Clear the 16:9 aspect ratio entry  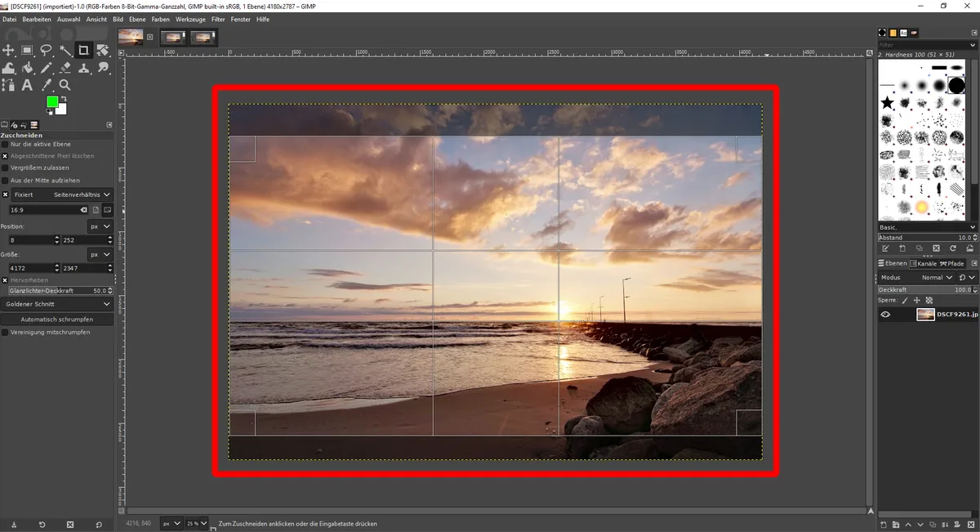[83, 210]
